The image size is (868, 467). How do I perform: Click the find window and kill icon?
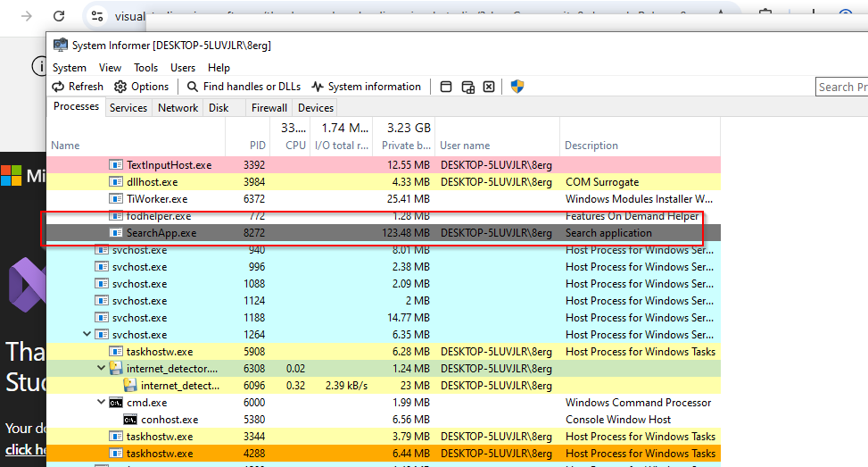(489, 87)
